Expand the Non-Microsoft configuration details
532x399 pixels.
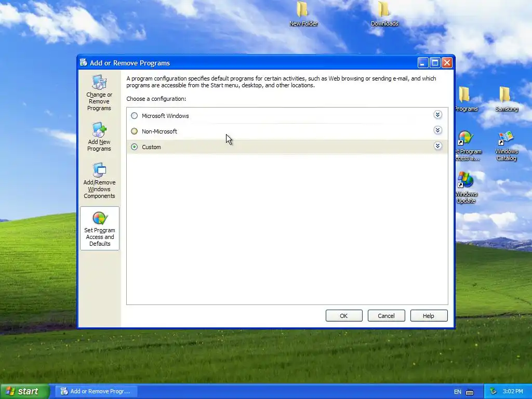coord(437,130)
